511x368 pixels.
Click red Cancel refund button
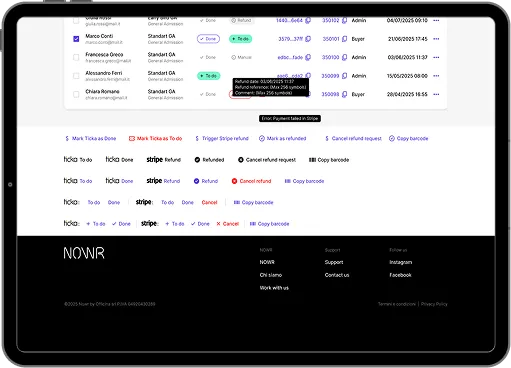pyautogui.click(x=251, y=181)
